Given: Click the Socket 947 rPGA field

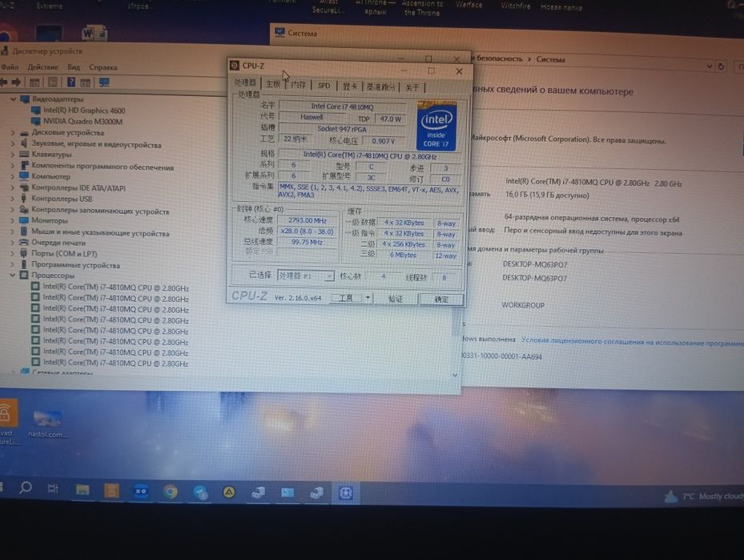Looking at the screenshot, I should 342,129.
